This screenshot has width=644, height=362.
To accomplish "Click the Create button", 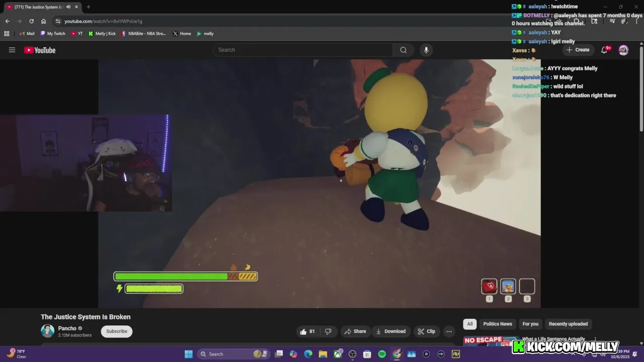I will pos(578,50).
